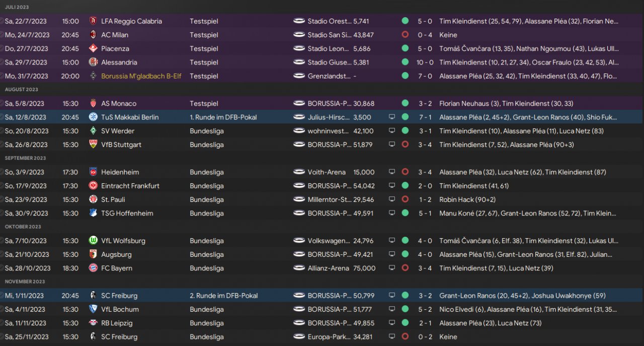Click the 7 - 1 score against TuS Makkabi Berlin
The width and height of the screenshot is (644, 346).
425,117
